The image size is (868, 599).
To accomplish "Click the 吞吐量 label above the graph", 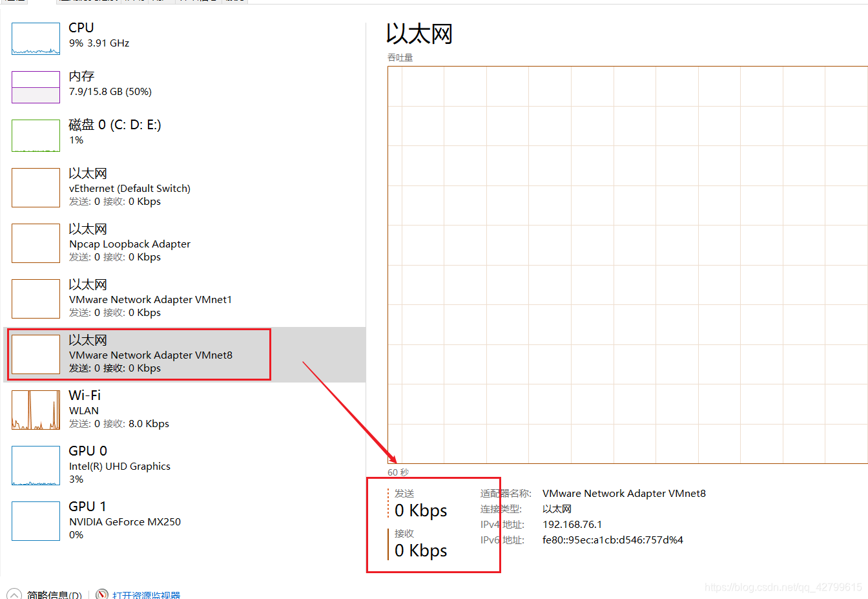I will 400,58.
